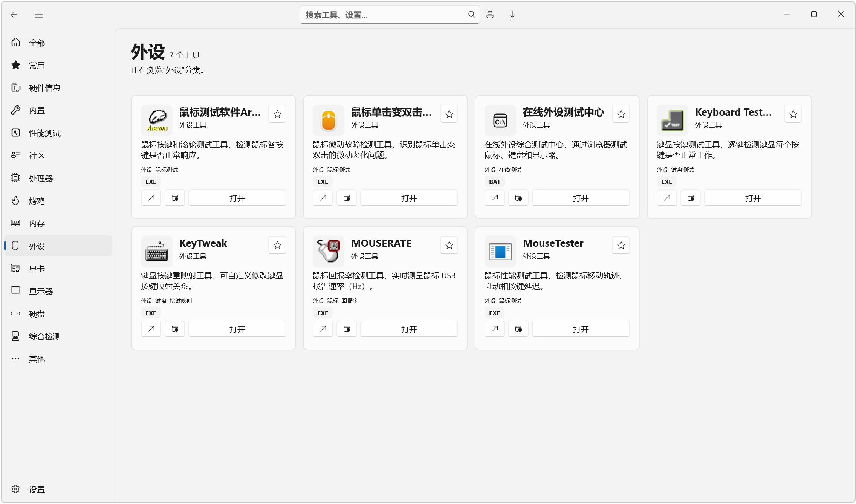Open 显卡 category
Screen dimensions: 856x504
(58, 269)
